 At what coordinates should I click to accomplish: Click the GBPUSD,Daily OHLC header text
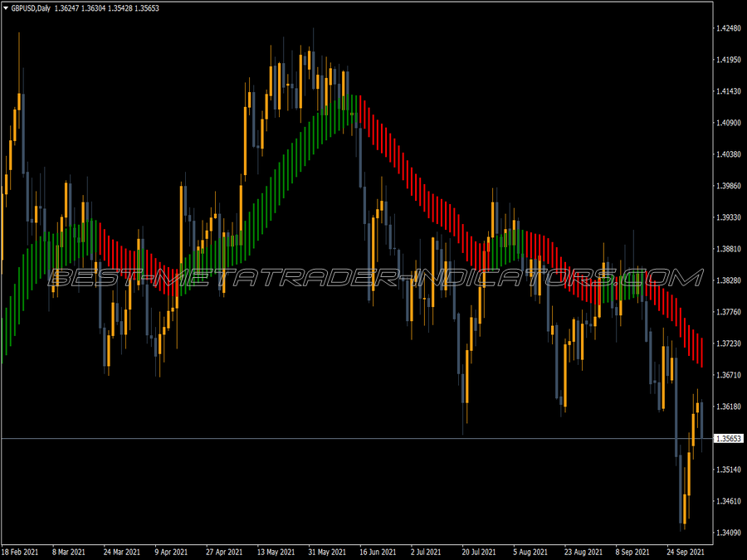click(x=85, y=8)
